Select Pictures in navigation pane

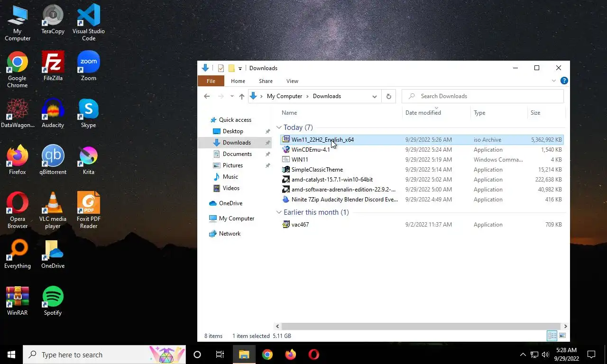232,165
